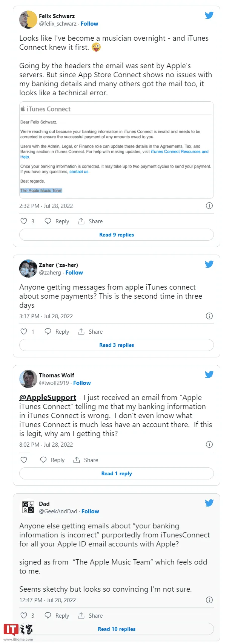Click Twitter bird icon on Felix Schwarz tweet
The height and width of the screenshot is (644, 232).
(x=209, y=15)
